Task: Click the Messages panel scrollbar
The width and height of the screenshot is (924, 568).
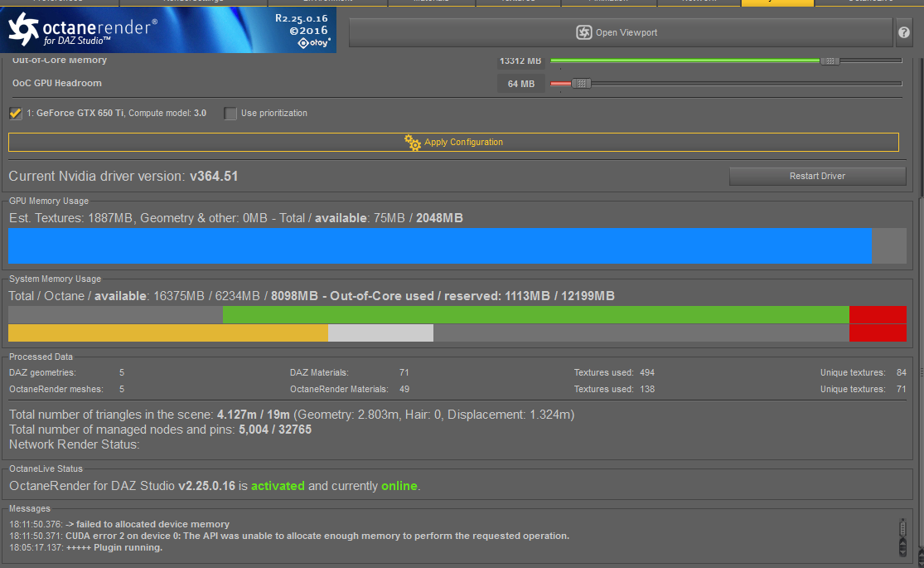Action: (902, 537)
